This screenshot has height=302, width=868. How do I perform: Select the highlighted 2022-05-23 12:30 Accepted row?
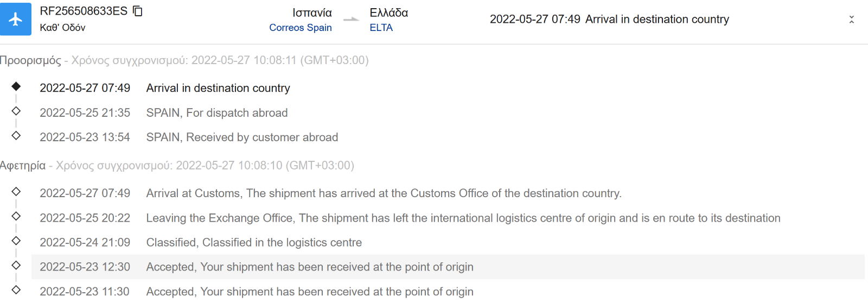448,267
